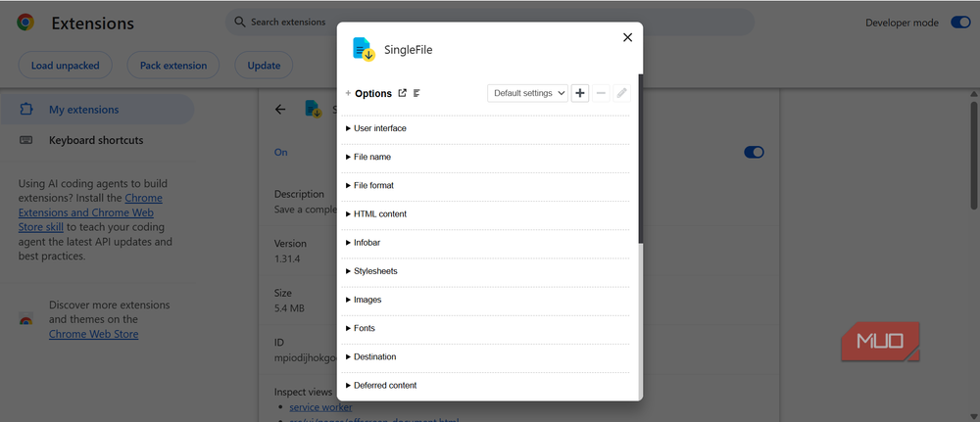Click the Update button
980x422 pixels.
click(264, 66)
